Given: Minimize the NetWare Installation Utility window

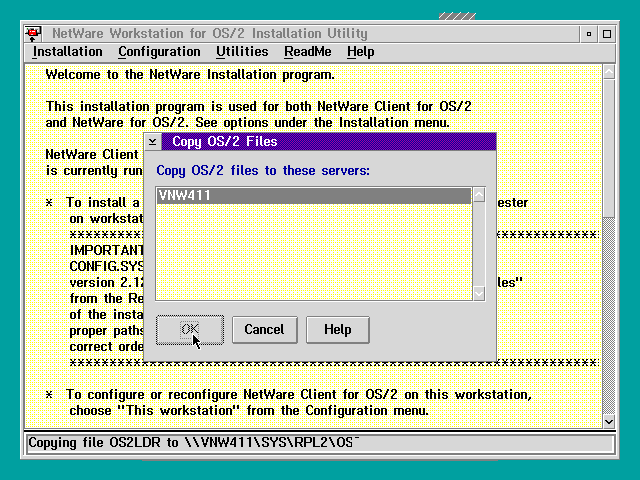Looking at the screenshot, I should tap(589, 34).
